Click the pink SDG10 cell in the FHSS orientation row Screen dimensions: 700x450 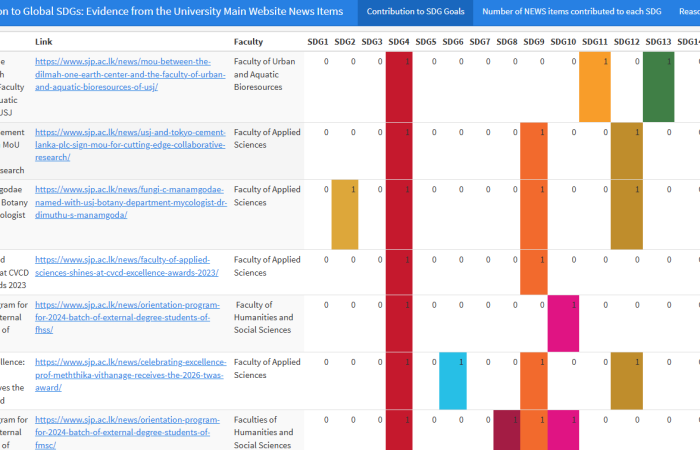click(x=562, y=323)
